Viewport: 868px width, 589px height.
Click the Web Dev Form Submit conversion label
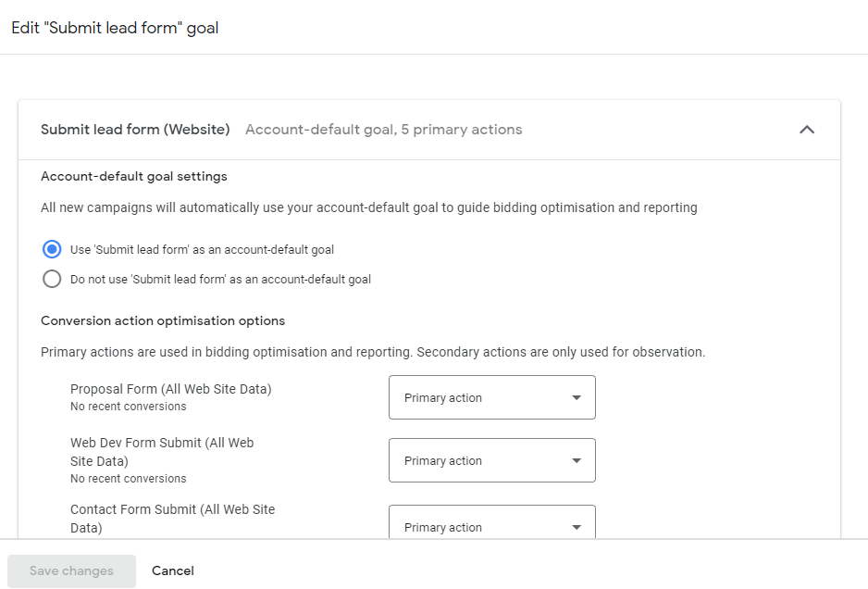(x=162, y=452)
